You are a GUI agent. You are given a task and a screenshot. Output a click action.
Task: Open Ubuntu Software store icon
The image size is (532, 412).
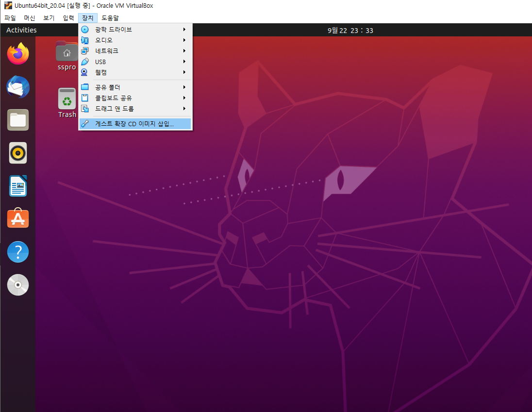coord(18,218)
